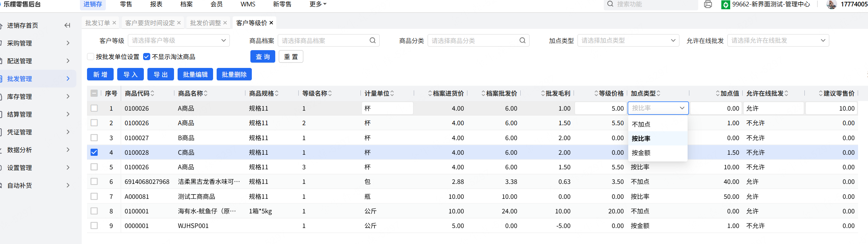
Task: Select 按金额 option in dropdown list
Action: 641,153
